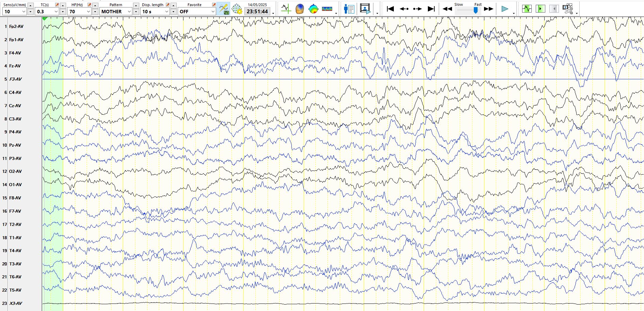
Task: Edit the TC(s) value list with pencil
Action: pos(57,5)
